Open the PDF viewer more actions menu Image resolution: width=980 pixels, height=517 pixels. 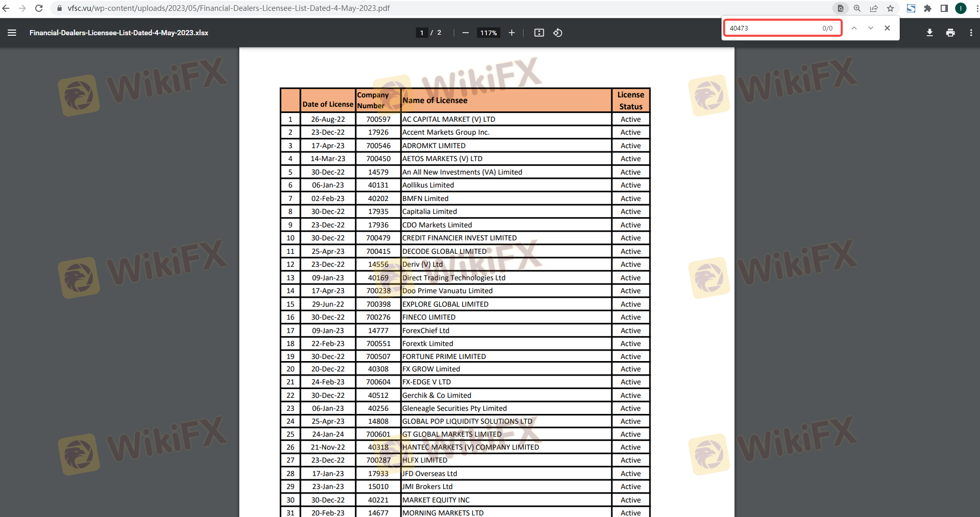[x=971, y=33]
